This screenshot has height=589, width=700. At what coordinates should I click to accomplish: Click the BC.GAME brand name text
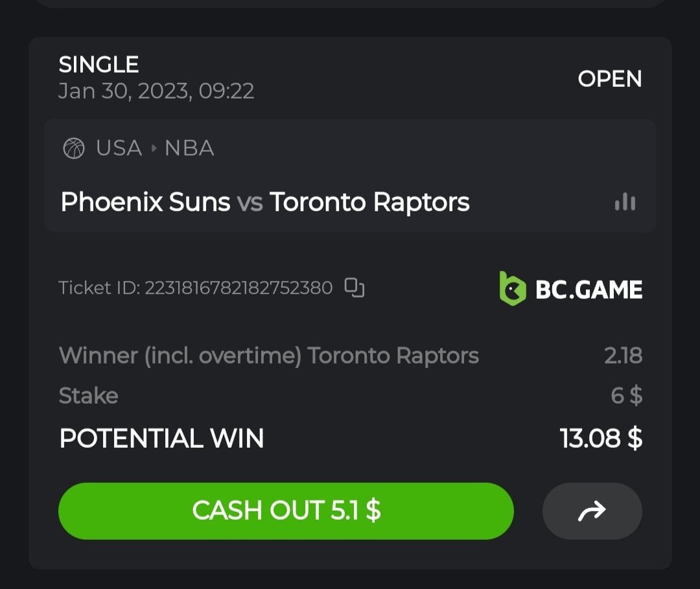pos(589,290)
